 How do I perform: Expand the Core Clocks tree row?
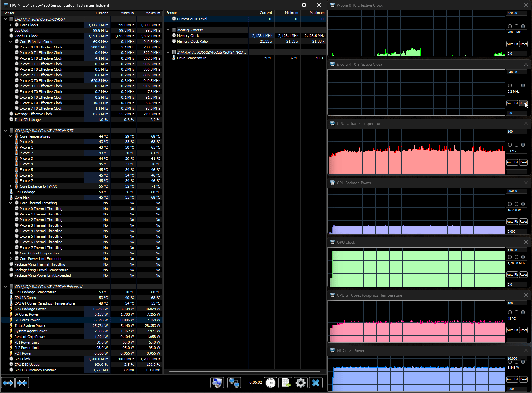pyautogui.click(x=11, y=25)
